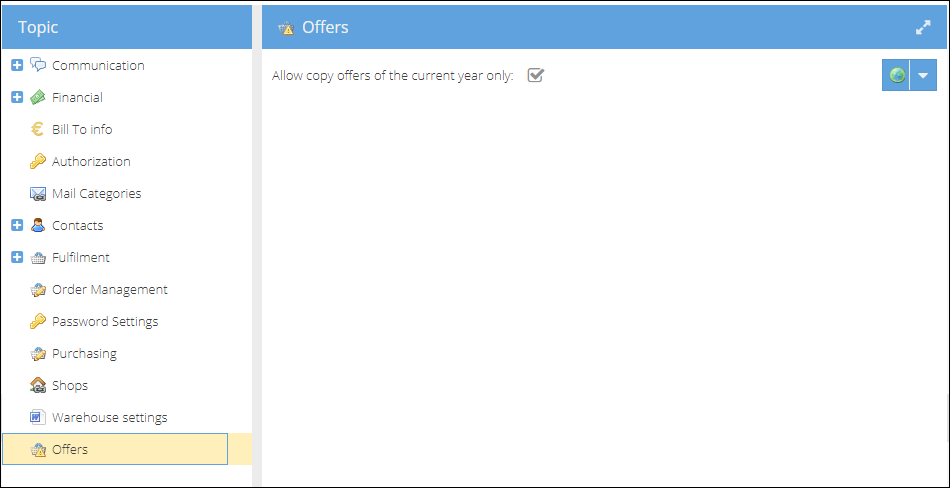Expand the Contacts tree node
The width and height of the screenshot is (950, 488).
point(17,225)
